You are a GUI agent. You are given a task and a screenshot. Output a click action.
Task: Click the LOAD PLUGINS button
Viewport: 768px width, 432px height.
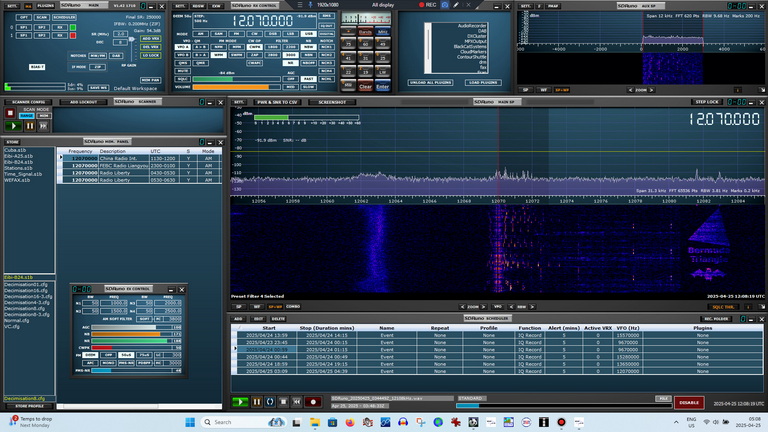pos(482,82)
